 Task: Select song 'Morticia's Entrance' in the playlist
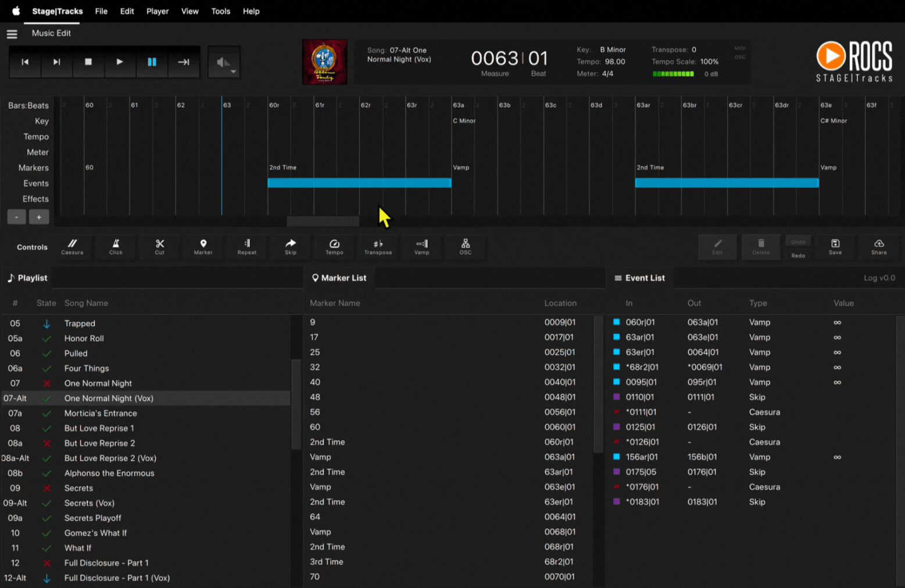[145, 413]
